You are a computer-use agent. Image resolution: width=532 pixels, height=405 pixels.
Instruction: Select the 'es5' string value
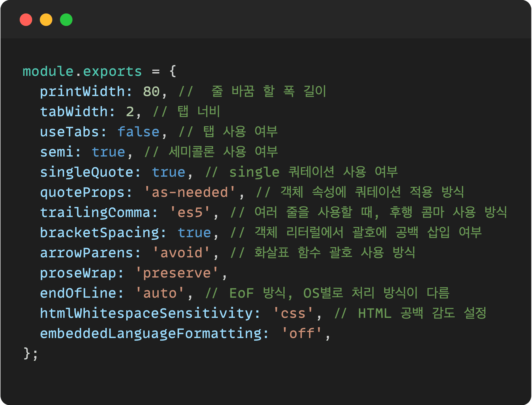click(x=190, y=213)
